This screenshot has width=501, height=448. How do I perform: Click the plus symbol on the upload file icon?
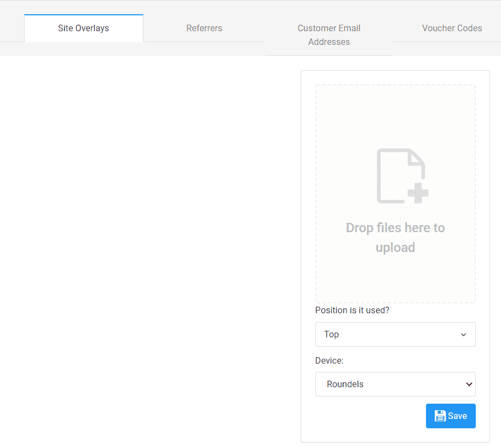[x=417, y=193]
